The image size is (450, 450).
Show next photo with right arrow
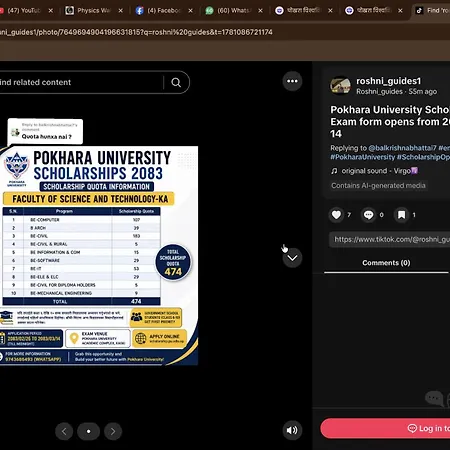(x=113, y=431)
